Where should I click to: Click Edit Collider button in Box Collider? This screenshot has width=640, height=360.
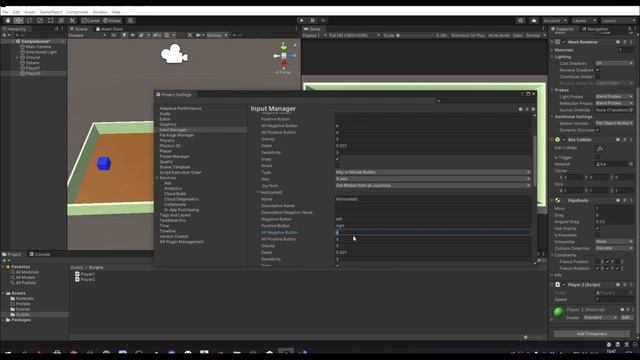tap(600, 149)
